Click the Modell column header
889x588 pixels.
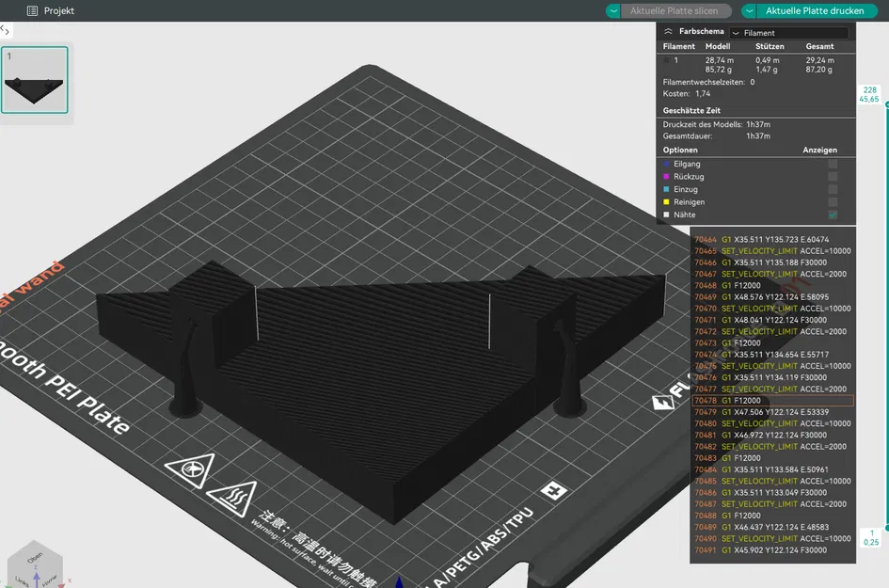pos(718,46)
